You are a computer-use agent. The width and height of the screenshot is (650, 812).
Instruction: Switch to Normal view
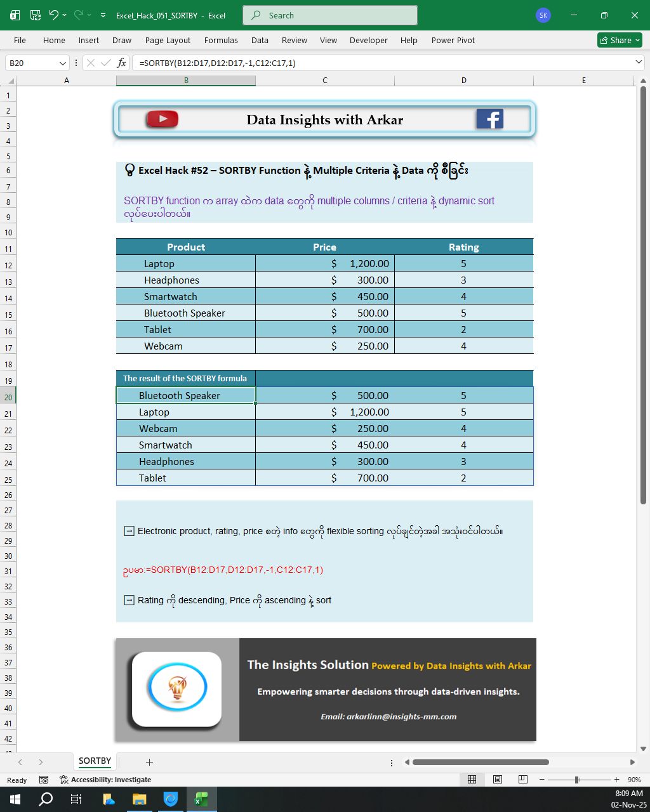click(472, 780)
